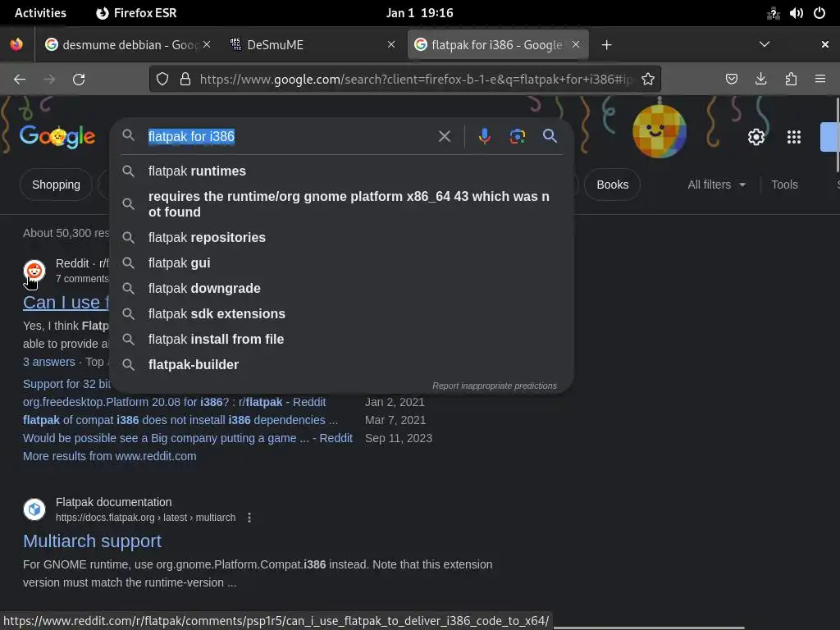This screenshot has width=840, height=630.
Task: Choose suggestion flatpak downgrade
Action: [x=342, y=288]
